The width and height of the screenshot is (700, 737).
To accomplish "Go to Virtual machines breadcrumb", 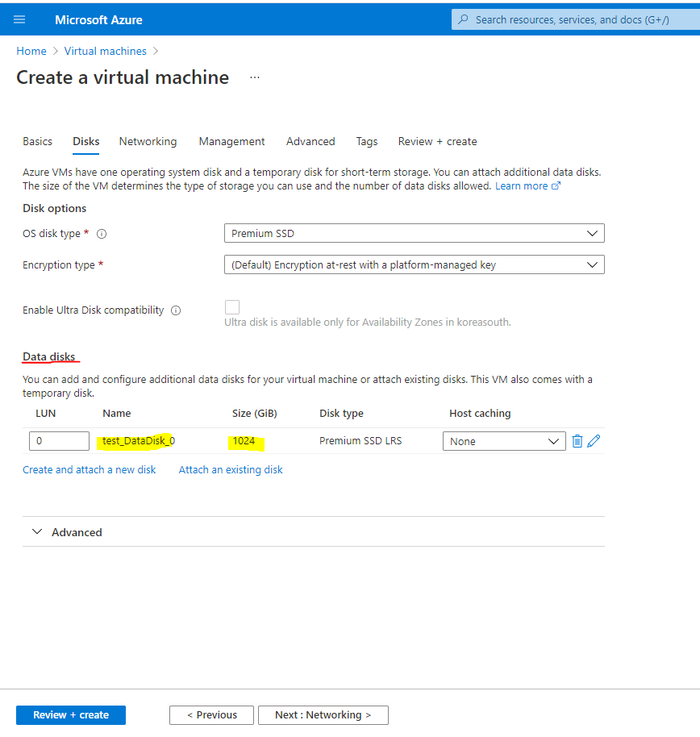I will [x=106, y=51].
